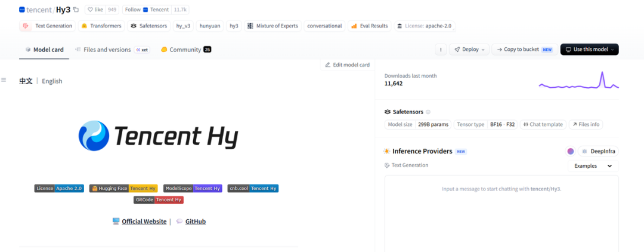644x252 pixels.
Task: Open the Community tab
Action: (x=185, y=50)
